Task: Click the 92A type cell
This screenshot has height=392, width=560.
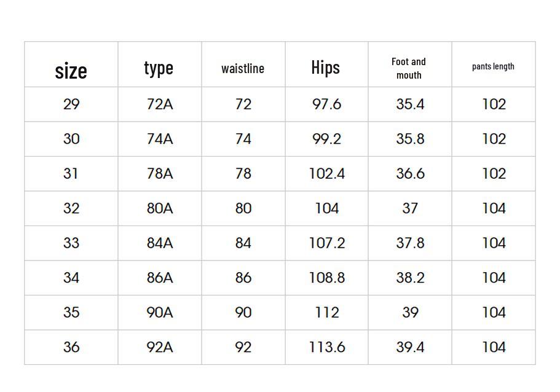Action: pyautogui.click(x=160, y=347)
